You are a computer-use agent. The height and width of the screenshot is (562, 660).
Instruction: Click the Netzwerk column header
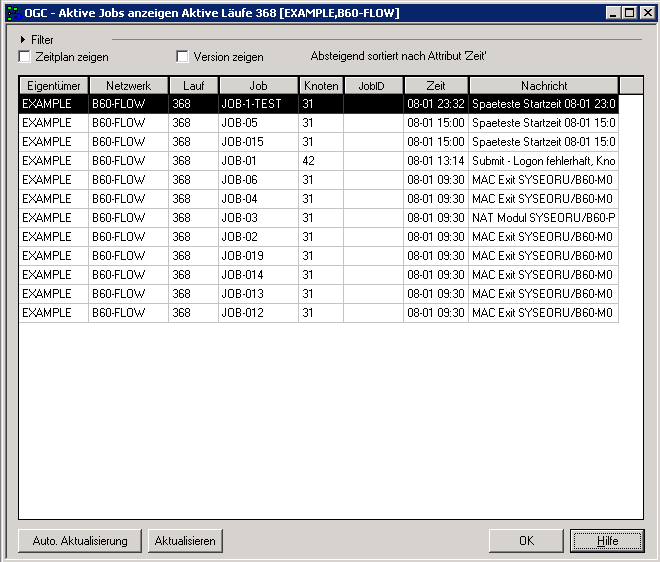(x=128, y=86)
